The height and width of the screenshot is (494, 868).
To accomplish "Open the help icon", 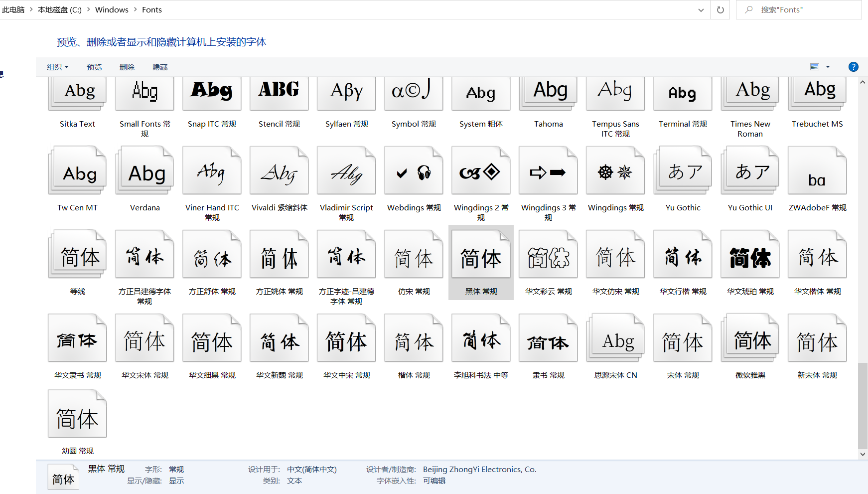I will coord(854,66).
